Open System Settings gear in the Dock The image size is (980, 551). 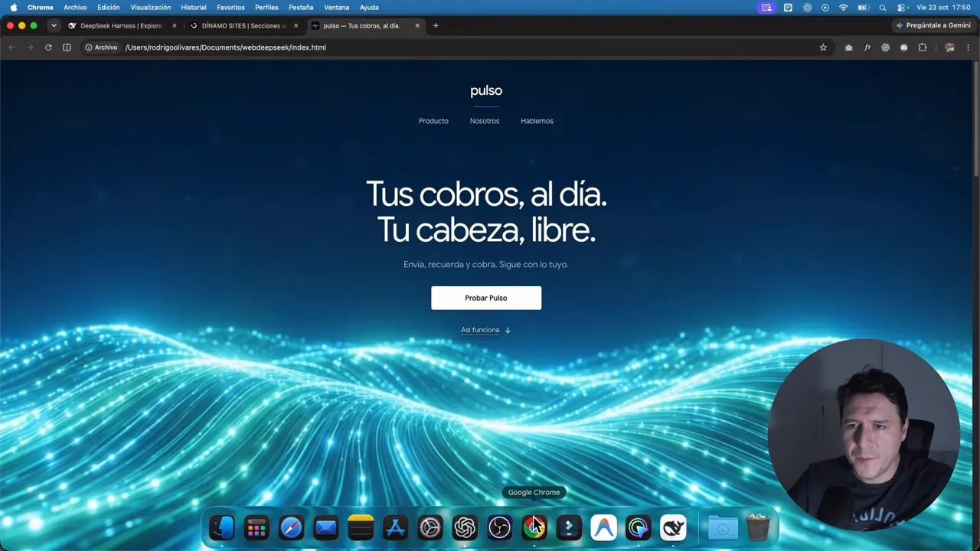[x=430, y=527]
